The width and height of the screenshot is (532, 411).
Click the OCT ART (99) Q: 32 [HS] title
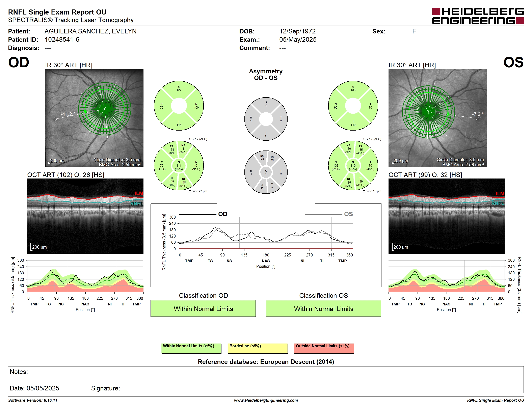click(x=425, y=175)
